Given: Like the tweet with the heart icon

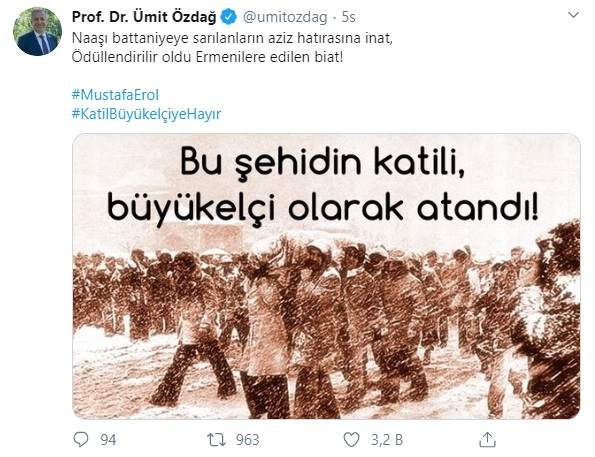Looking at the screenshot, I should (351, 440).
